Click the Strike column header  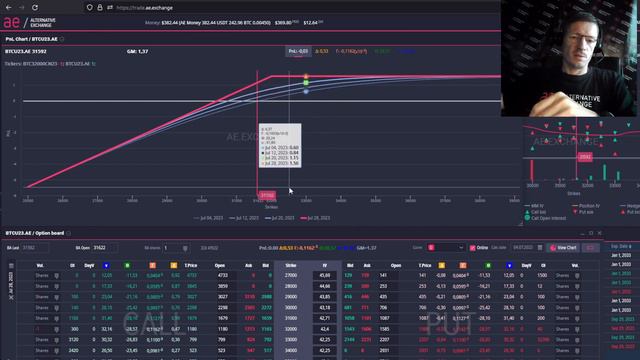pos(291,266)
